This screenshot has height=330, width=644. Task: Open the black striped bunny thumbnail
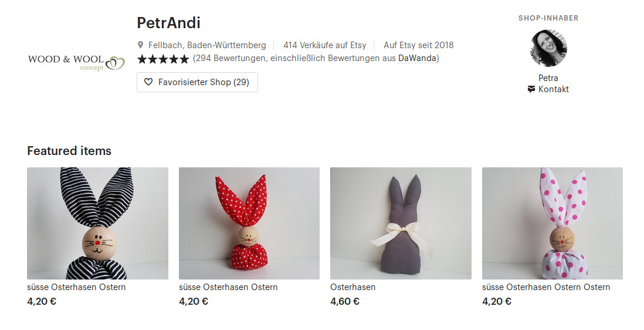pos(98,223)
